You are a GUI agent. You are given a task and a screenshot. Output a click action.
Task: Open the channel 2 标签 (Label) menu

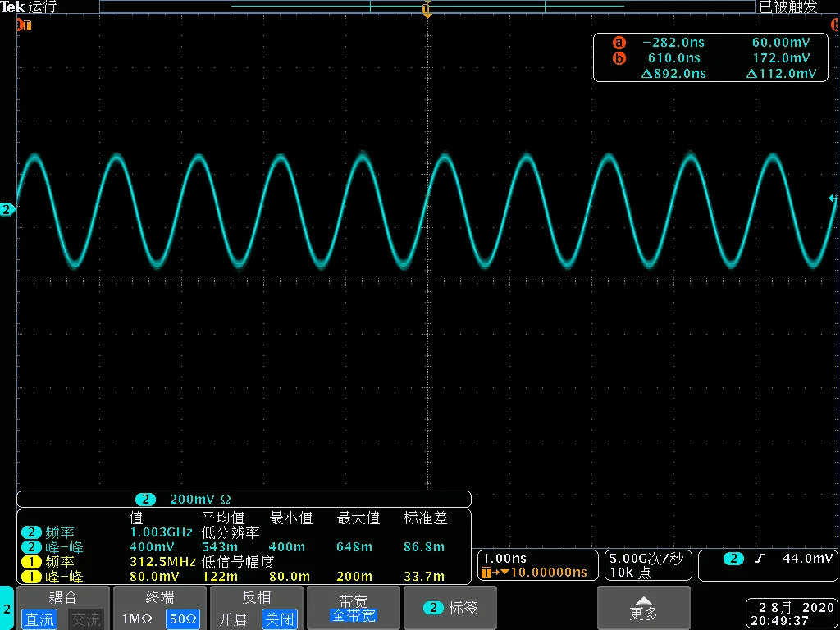click(451, 608)
